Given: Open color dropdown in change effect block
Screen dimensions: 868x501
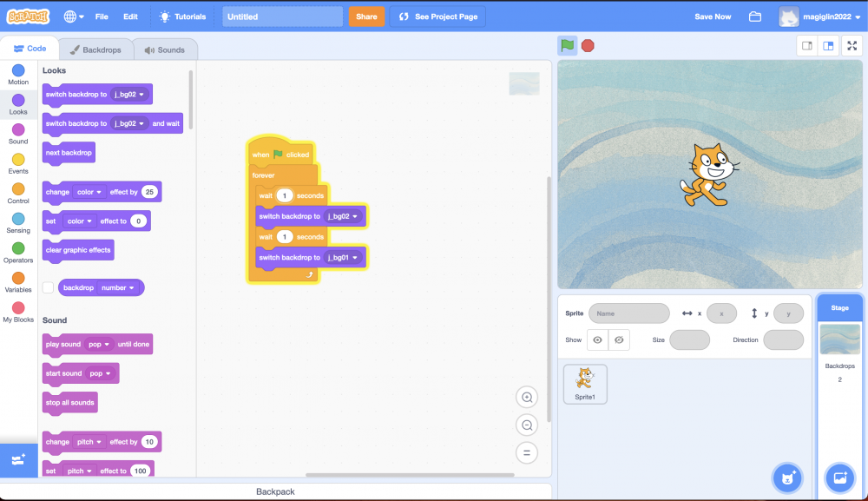Looking at the screenshot, I should (89, 192).
